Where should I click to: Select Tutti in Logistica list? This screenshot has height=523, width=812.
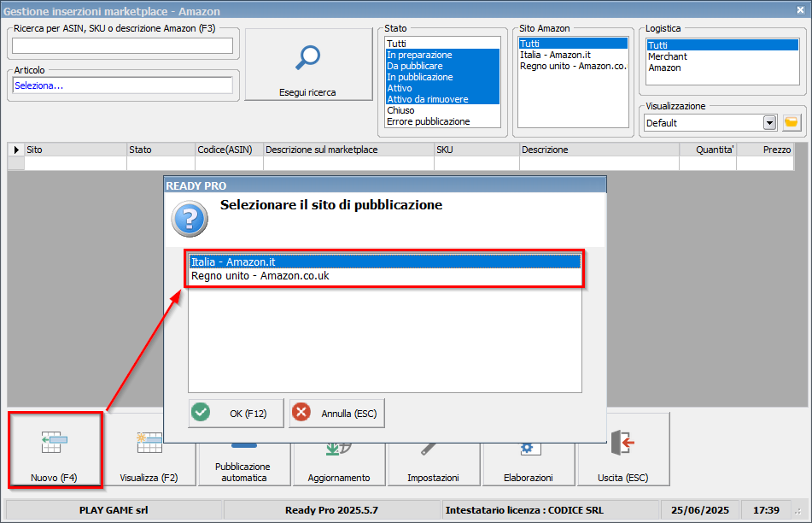pyautogui.click(x=722, y=45)
